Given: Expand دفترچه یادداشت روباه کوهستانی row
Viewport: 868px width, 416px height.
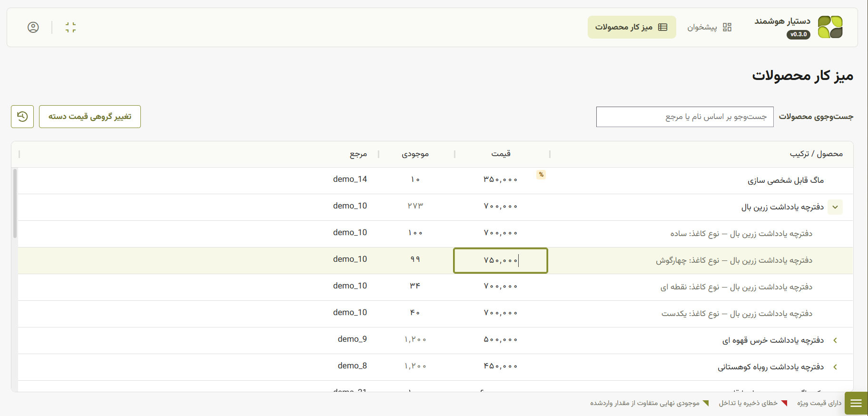Looking at the screenshot, I should (x=835, y=367).
